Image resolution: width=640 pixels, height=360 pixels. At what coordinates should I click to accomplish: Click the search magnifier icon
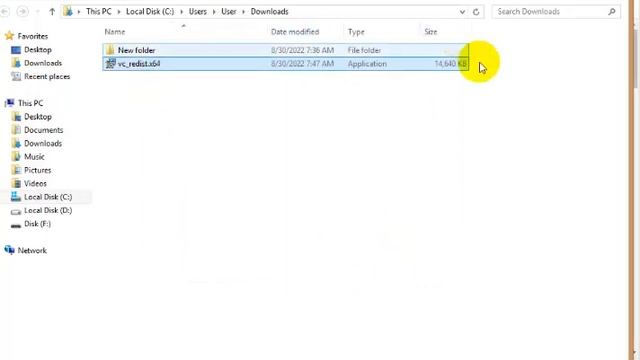pos(611,12)
